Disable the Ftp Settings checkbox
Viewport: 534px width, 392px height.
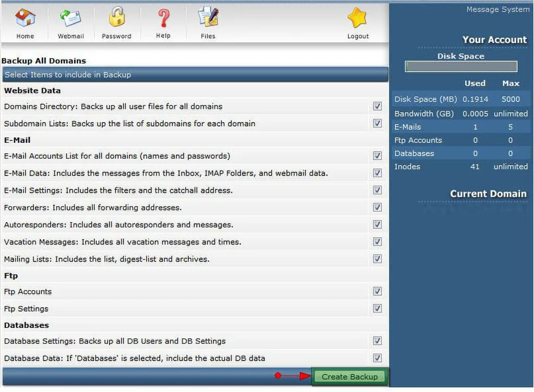point(377,309)
